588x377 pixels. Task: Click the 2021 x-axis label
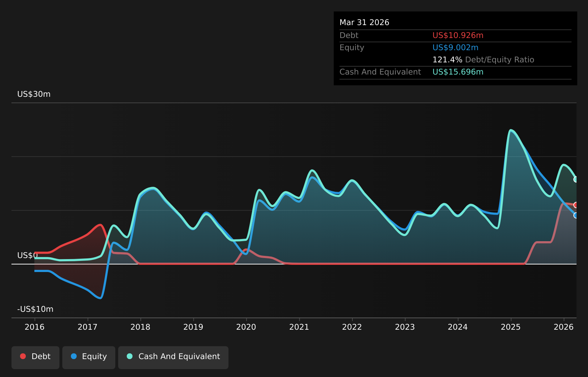click(299, 327)
